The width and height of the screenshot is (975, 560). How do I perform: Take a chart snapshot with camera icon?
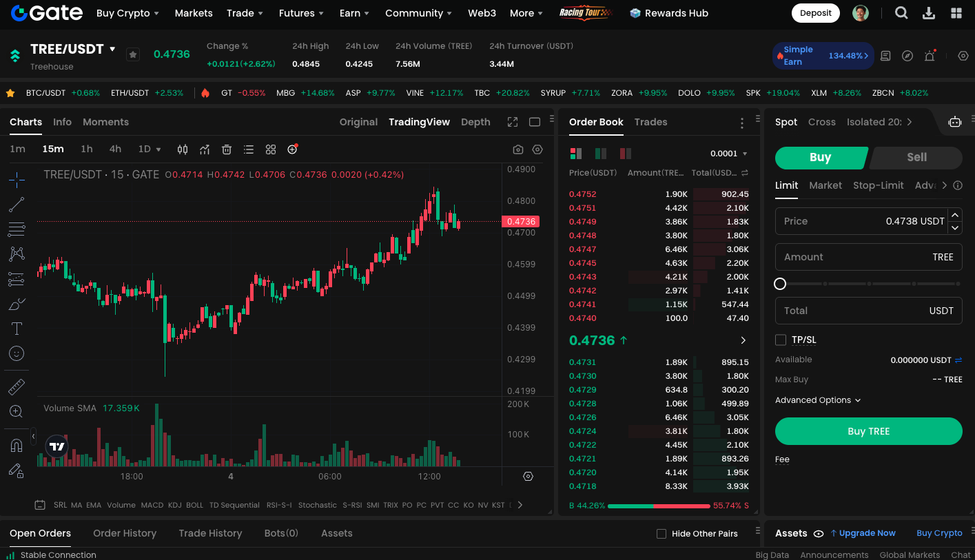coord(518,149)
